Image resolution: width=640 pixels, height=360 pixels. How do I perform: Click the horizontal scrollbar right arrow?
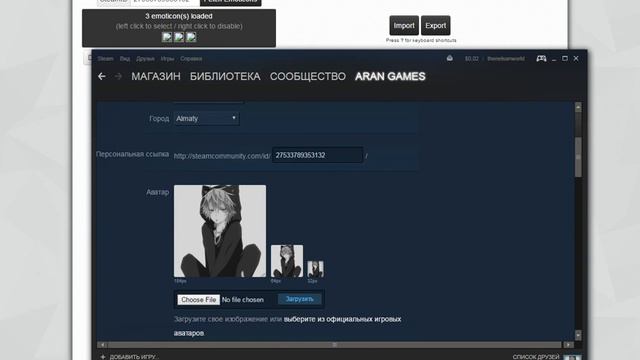pyautogui.click(x=568, y=344)
